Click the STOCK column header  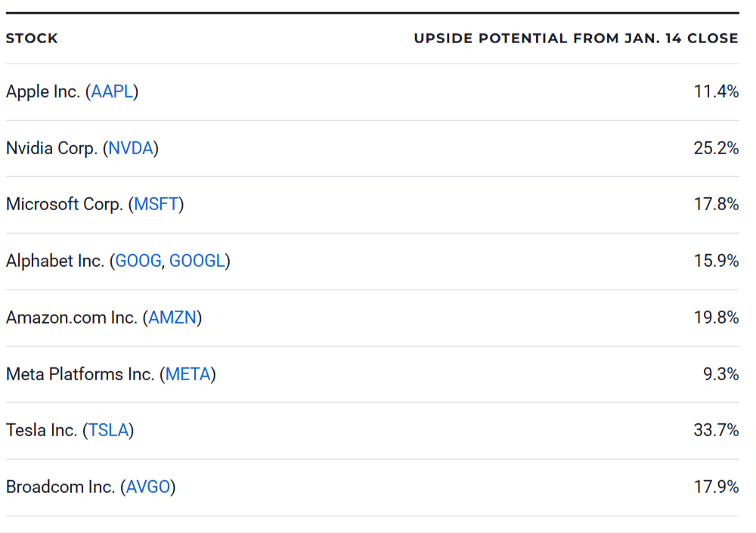(x=32, y=39)
